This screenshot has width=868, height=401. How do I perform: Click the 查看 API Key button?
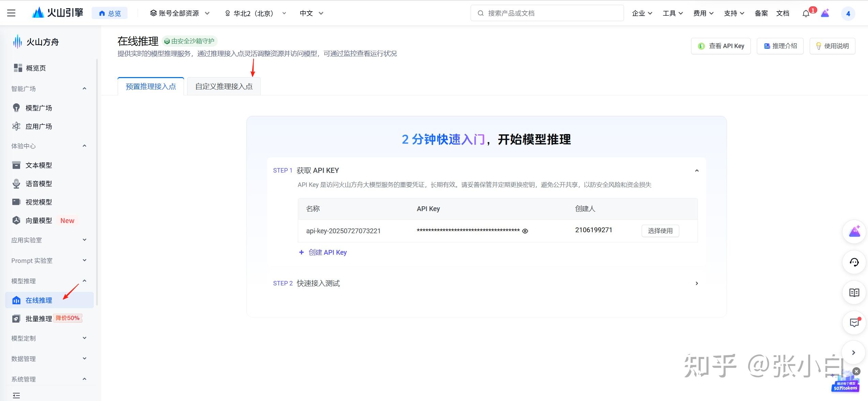(721, 46)
